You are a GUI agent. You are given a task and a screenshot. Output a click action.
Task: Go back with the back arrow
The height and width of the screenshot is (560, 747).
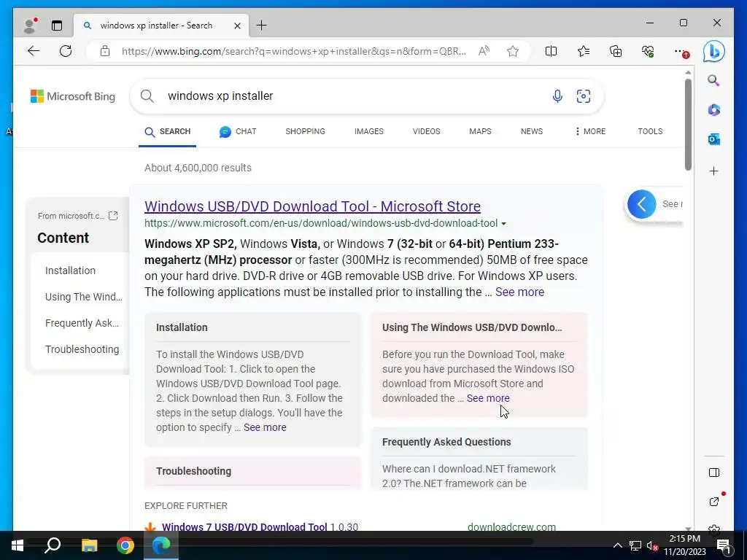(34, 51)
